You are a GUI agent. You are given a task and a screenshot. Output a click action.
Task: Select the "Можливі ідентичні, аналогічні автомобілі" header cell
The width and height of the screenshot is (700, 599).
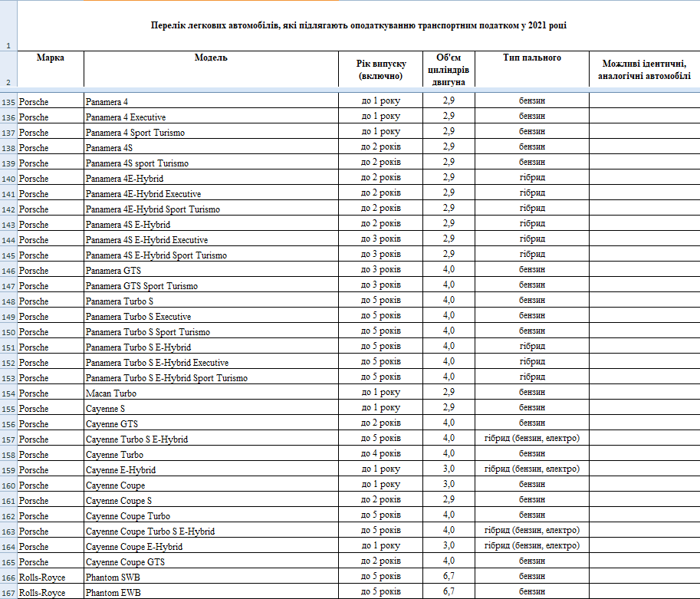click(644, 70)
